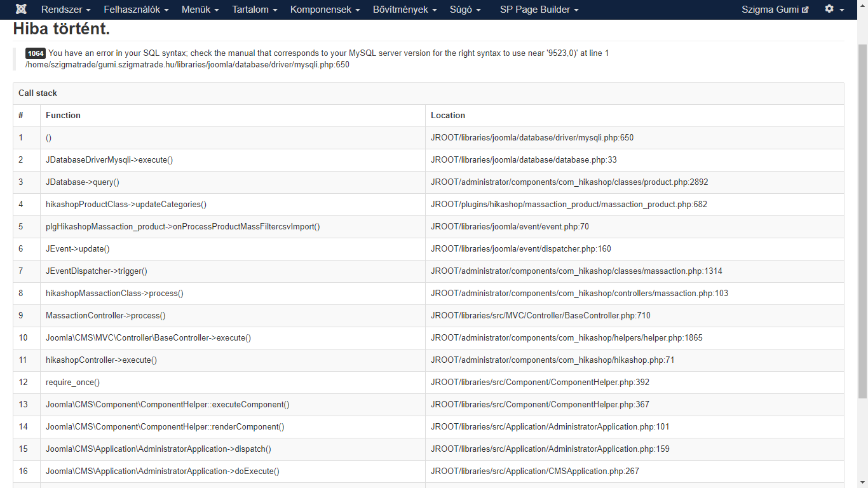Click location BaseController.php:710
This screenshot has height=488, width=868.
tap(541, 315)
